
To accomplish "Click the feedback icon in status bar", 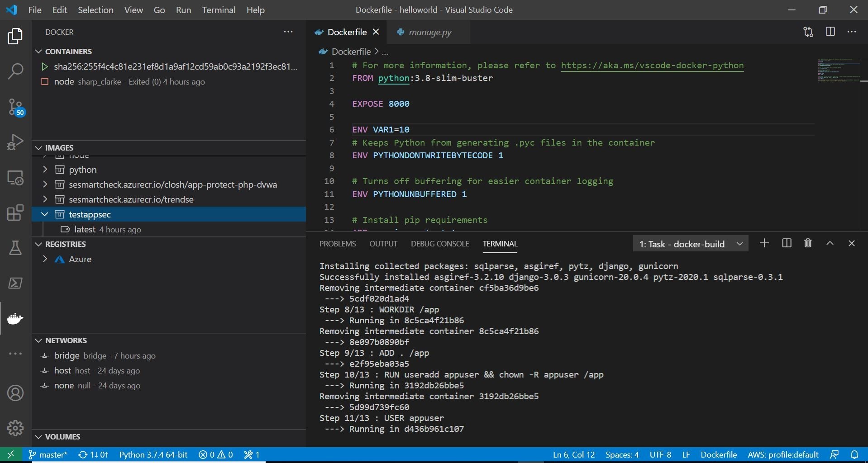I will pos(835,454).
